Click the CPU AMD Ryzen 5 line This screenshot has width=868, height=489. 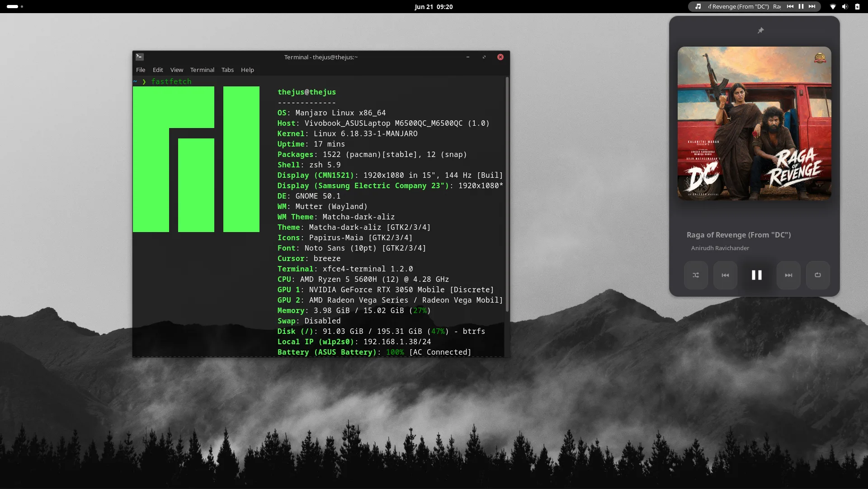tap(363, 279)
